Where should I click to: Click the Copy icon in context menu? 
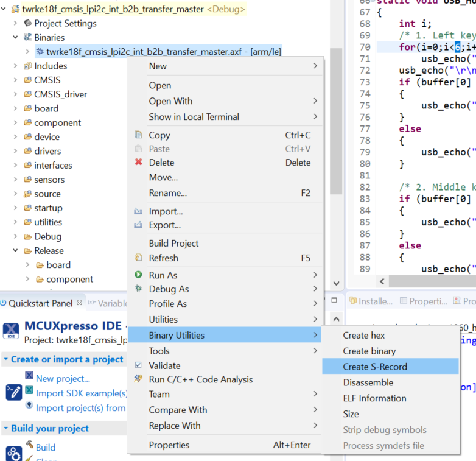(x=138, y=135)
